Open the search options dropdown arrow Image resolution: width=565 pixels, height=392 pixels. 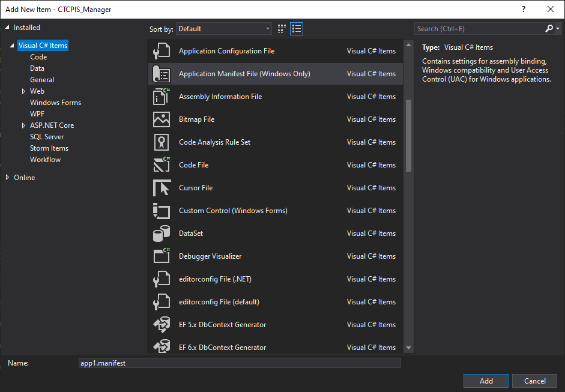tap(558, 28)
